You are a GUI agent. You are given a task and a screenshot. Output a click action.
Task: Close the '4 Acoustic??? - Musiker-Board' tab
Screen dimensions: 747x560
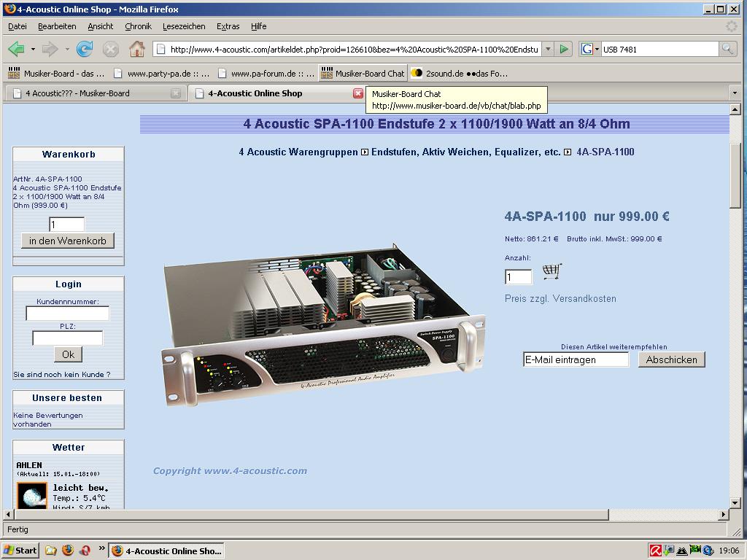(176, 93)
